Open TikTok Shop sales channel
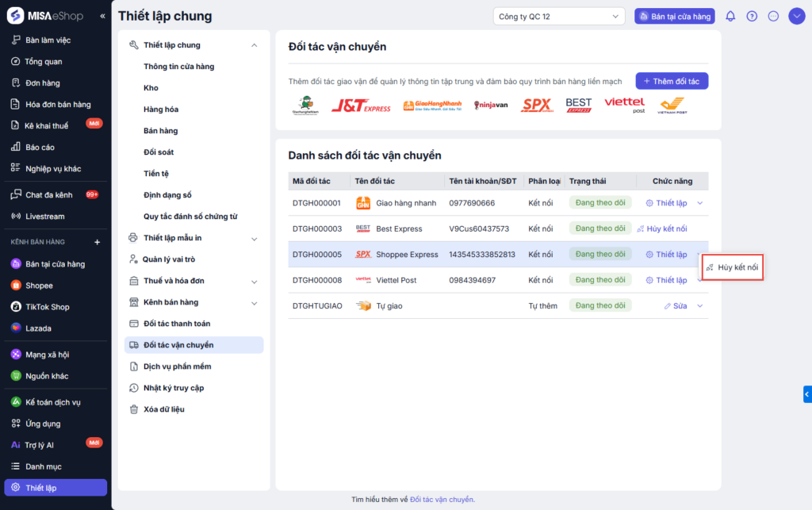Screen dimensions: 812x510 click(47, 307)
